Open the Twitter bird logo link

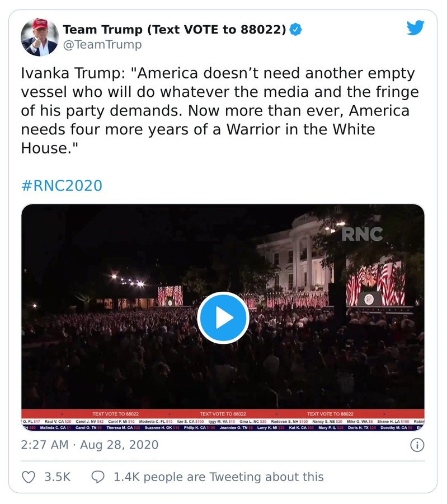[x=416, y=28]
